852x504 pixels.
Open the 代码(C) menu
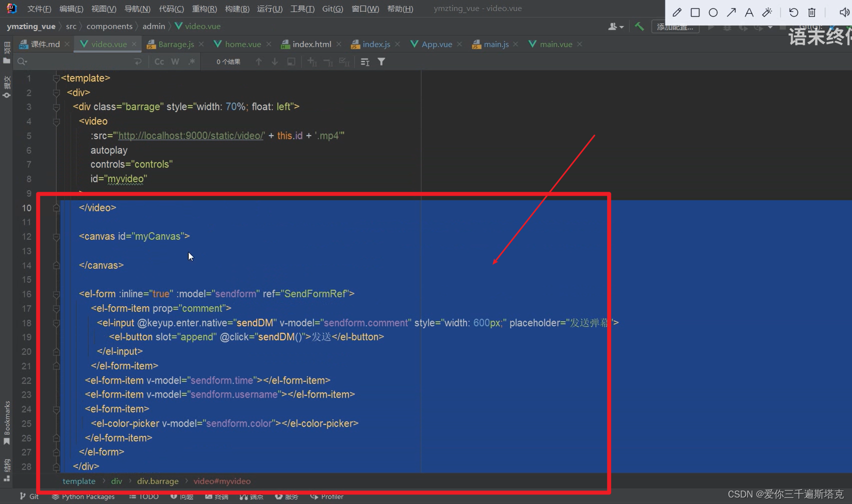[x=171, y=8]
